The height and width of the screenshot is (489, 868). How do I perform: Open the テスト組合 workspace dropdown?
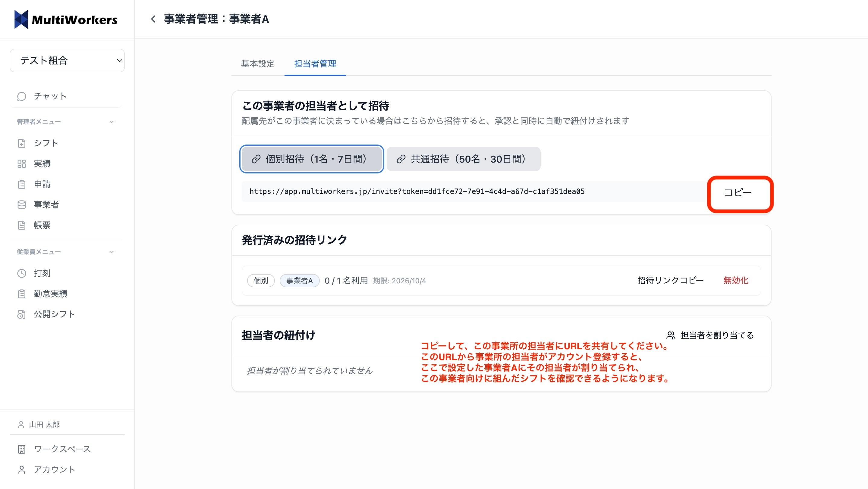click(x=67, y=61)
